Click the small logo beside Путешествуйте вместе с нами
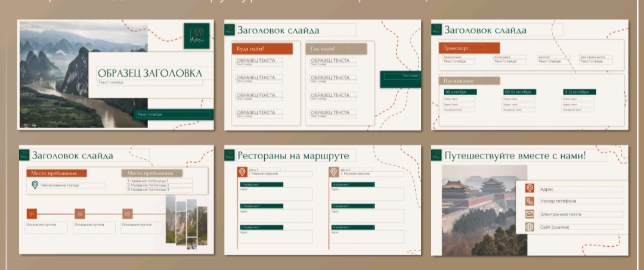 pos(436,155)
